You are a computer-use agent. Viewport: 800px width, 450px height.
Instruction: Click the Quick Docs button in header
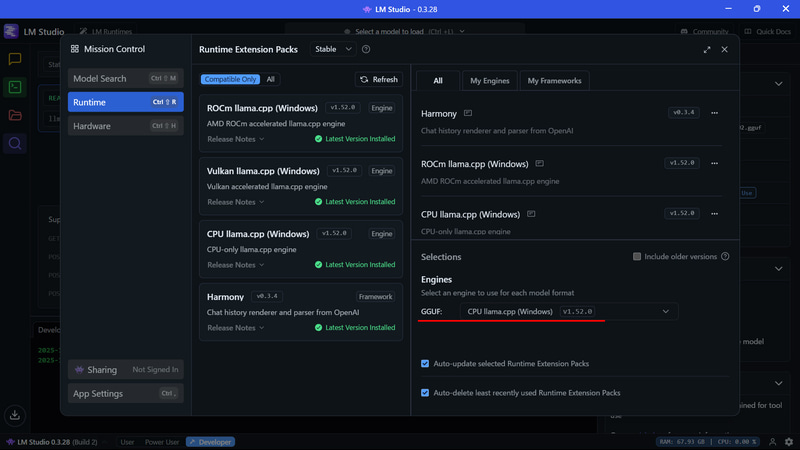coord(768,31)
